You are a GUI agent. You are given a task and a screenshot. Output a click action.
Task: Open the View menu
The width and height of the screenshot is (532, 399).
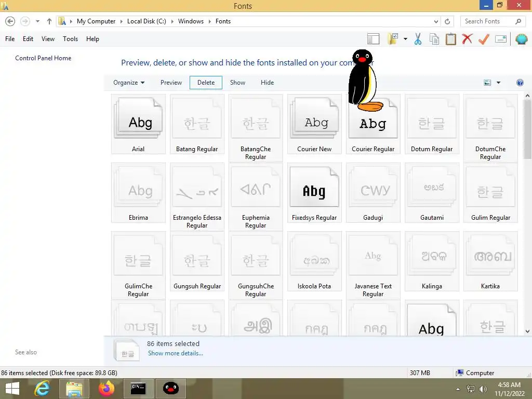[48, 39]
